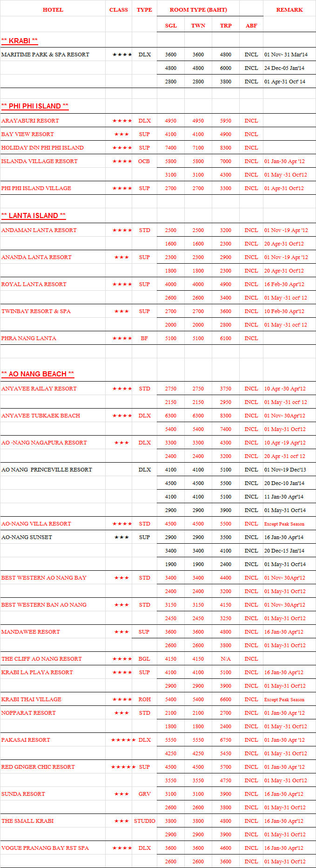Click the 6750 TRP price for Pakasai
Image resolution: width=316 pixels, height=868 pixels.
[x=226, y=740]
